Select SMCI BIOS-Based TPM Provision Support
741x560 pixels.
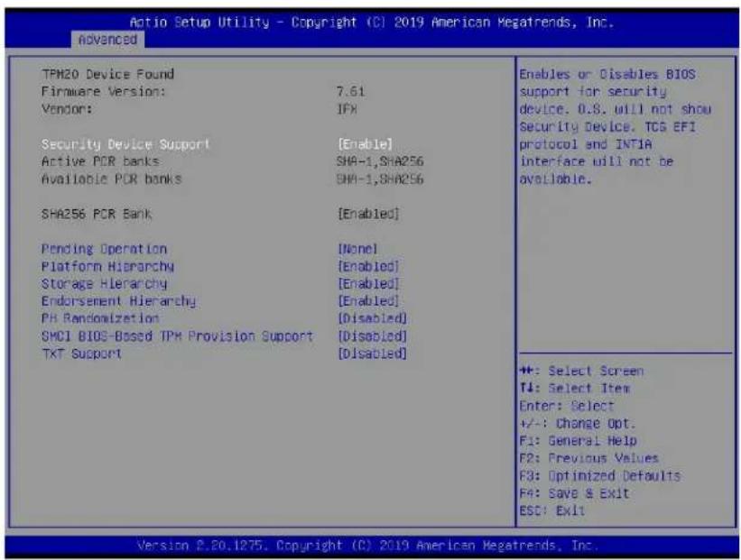click(177, 336)
